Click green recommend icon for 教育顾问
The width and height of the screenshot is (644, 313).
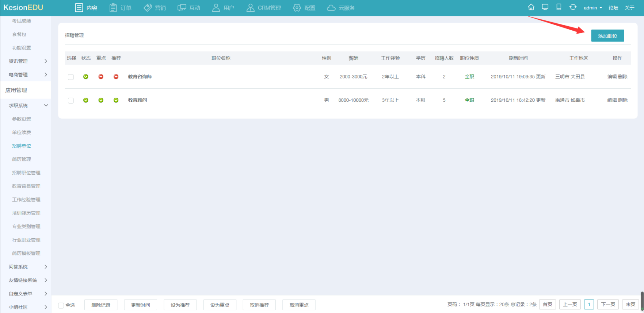pyautogui.click(x=116, y=100)
